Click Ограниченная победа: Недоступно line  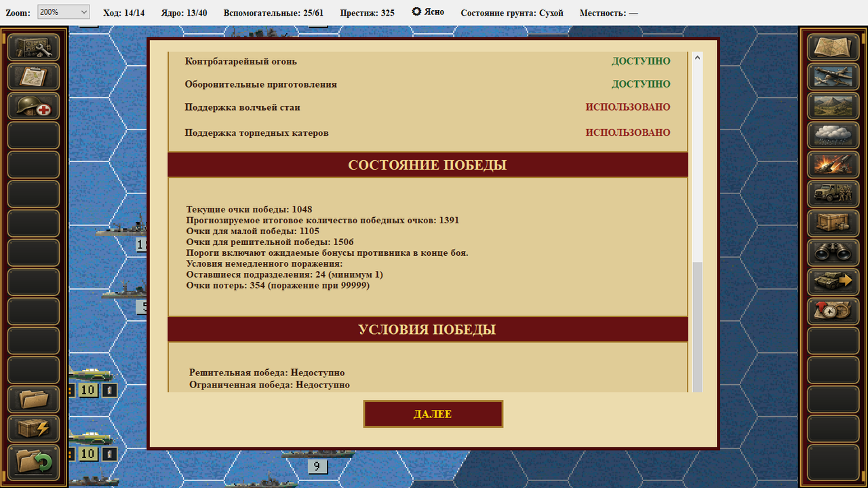tap(270, 384)
